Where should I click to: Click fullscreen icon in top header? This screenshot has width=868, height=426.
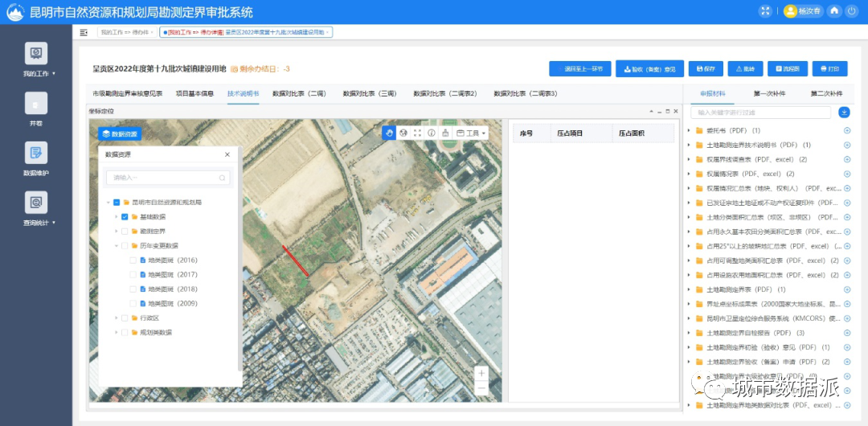click(x=766, y=11)
